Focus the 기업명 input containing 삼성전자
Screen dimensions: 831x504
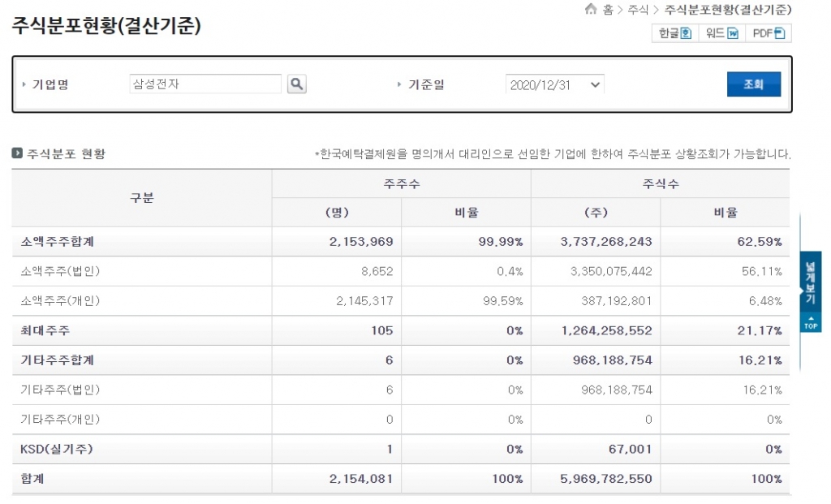point(205,84)
